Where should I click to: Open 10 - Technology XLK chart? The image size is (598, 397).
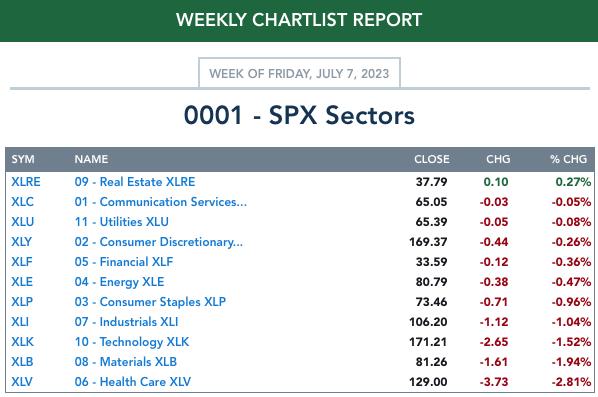132,342
